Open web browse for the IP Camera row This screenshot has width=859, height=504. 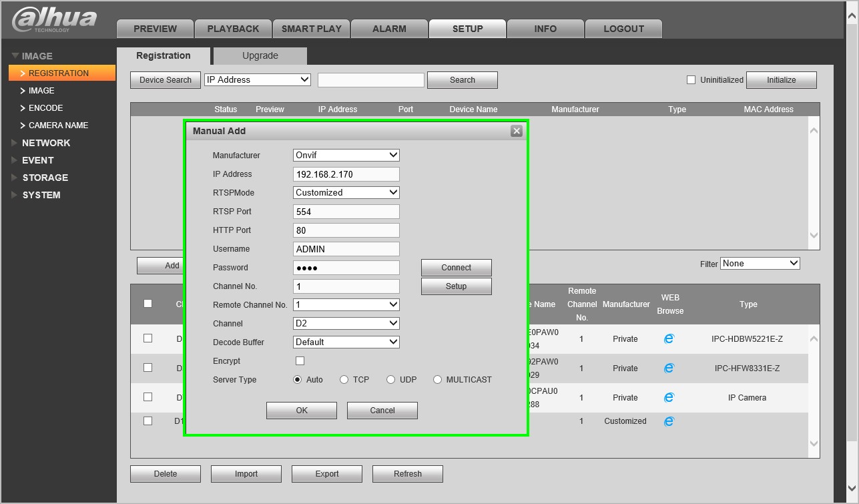669,398
